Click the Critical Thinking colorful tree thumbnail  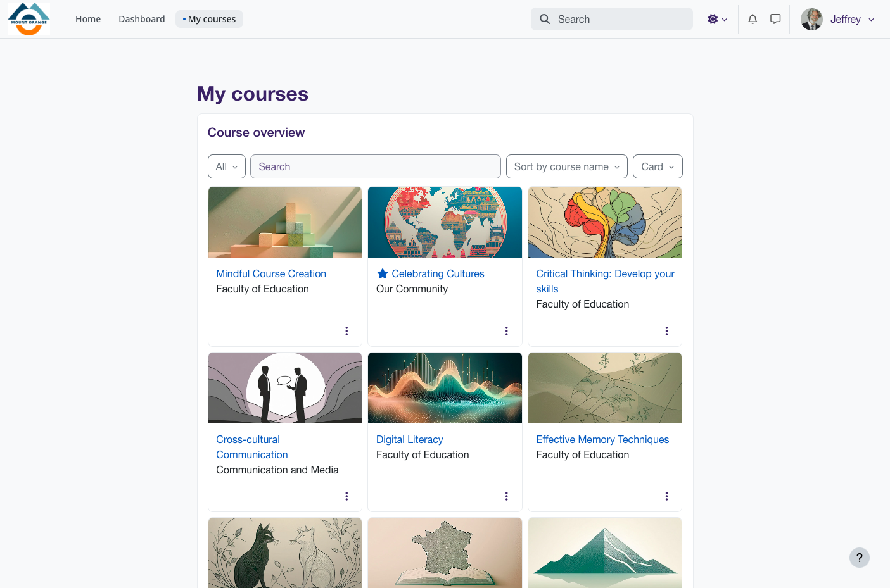coord(605,222)
